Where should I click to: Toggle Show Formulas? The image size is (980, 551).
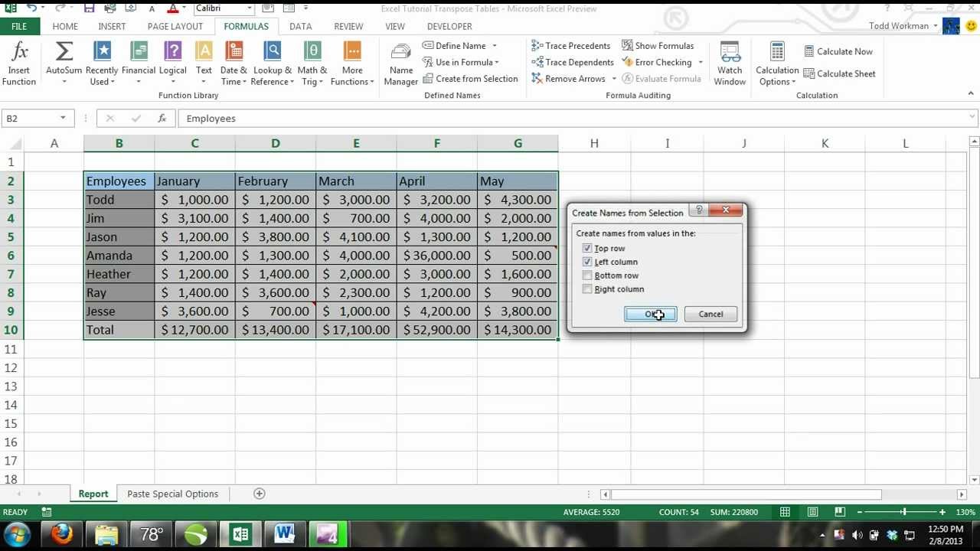658,46
